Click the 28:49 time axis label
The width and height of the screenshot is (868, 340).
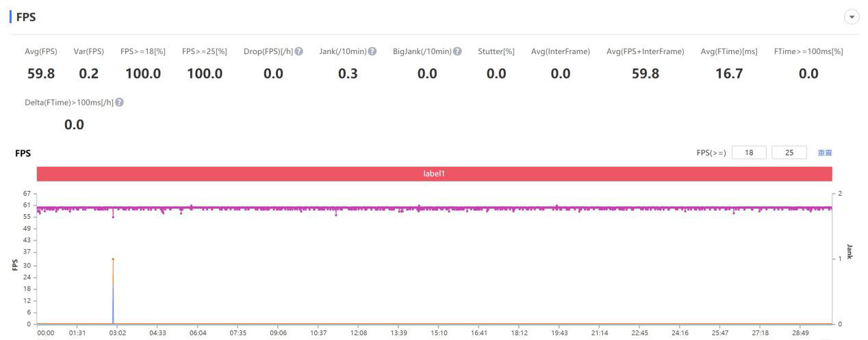click(800, 333)
